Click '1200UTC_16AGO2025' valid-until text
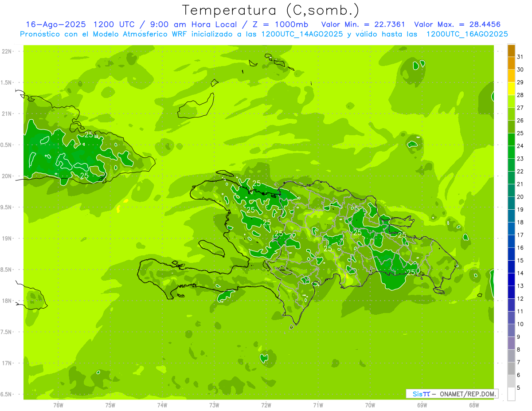The width and height of the screenshot is (532, 411). click(467, 34)
